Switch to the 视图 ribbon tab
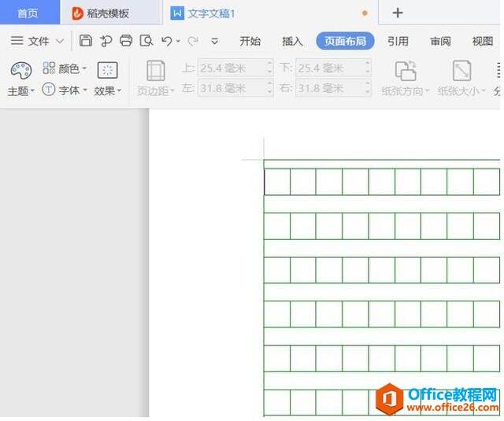Screen dimensions: 504x421 (483, 41)
